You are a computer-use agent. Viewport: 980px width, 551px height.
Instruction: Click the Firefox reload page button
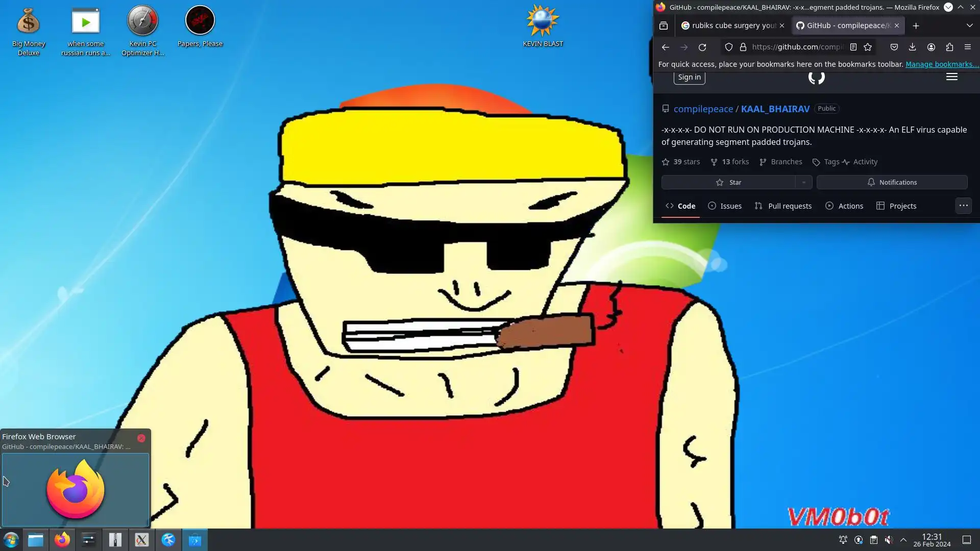tap(702, 47)
